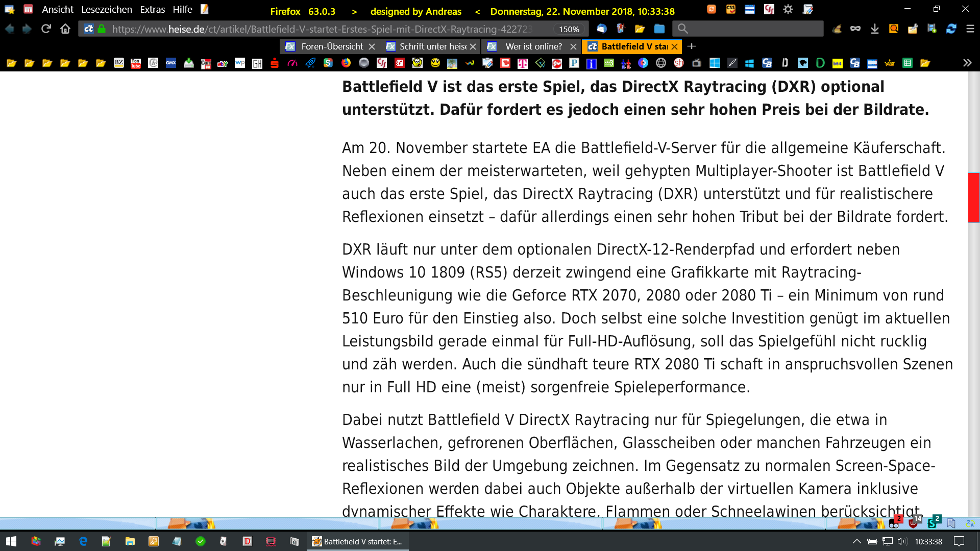Image resolution: width=980 pixels, height=551 pixels.
Task: Open the private browsing mask icon
Action: pos(855,29)
